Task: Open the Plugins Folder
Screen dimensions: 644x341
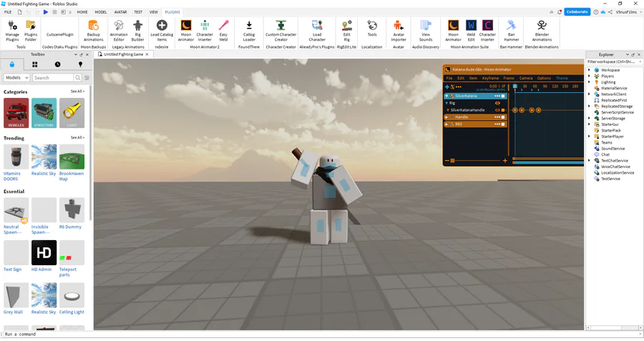Action: click(x=31, y=30)
